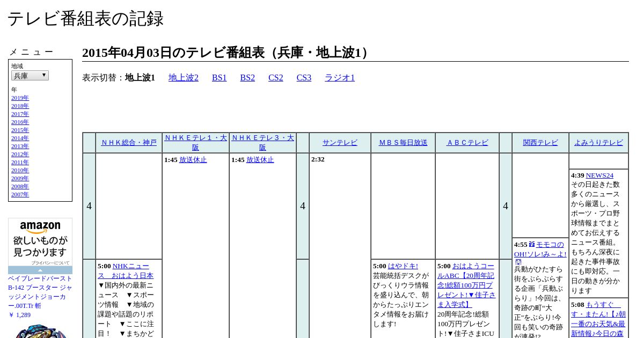Open the ad's プライバシーについて privacy notice
Viewport: 644px width, 338px height.
point(50,263)
